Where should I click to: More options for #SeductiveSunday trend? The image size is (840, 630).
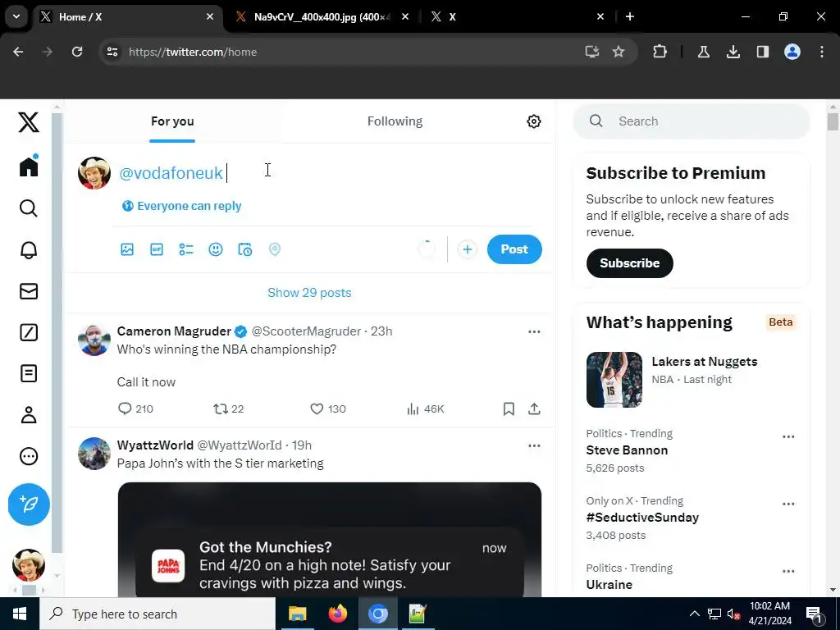[x=788, y=504]
